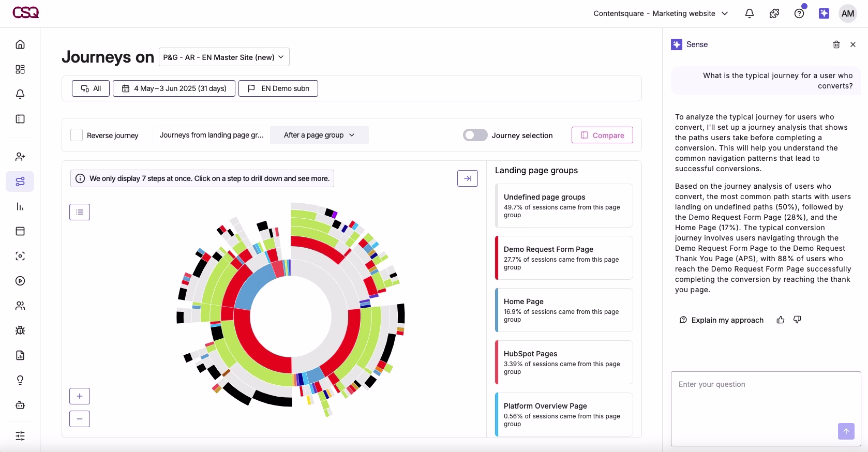Give thumbs down to Sense answer

click(x=797, y=320)
